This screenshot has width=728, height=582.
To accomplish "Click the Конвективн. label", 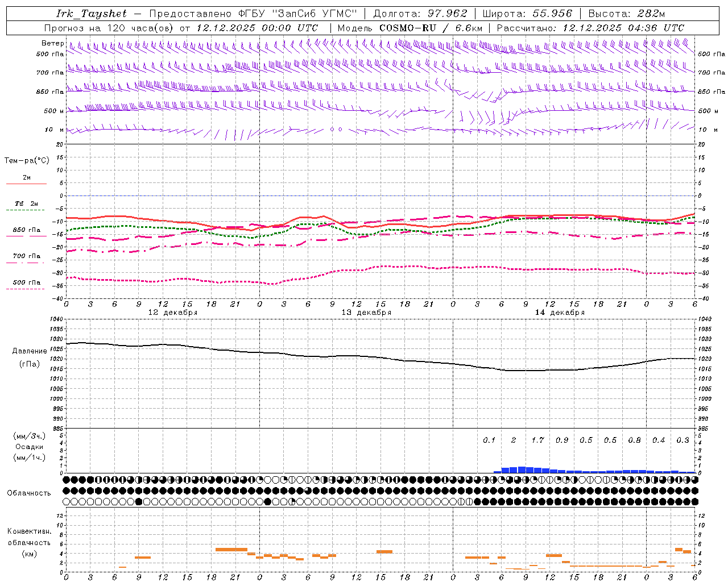I will [29, 531].
